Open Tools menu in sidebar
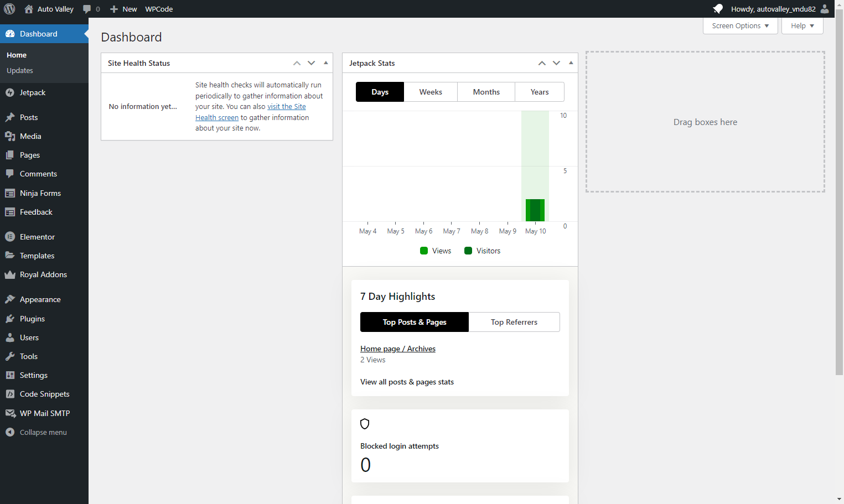Image resolution: width=844 pixels, height=504 pixels. click(44, 356)
